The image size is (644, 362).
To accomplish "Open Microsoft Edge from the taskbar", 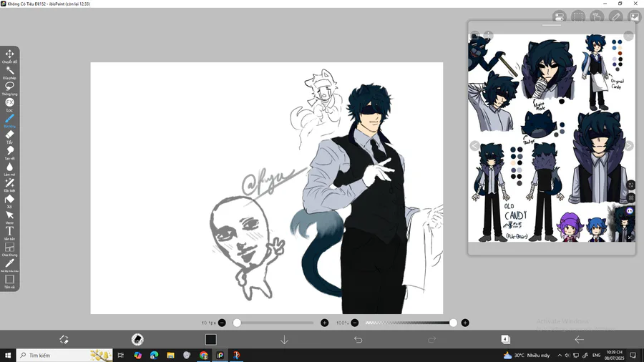I will coord(154,356).
